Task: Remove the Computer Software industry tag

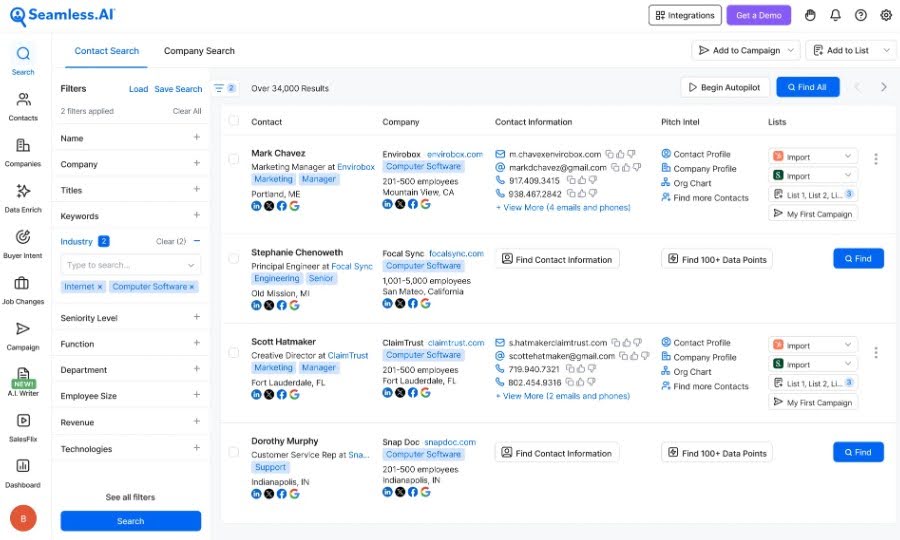Action: (192, 286)
